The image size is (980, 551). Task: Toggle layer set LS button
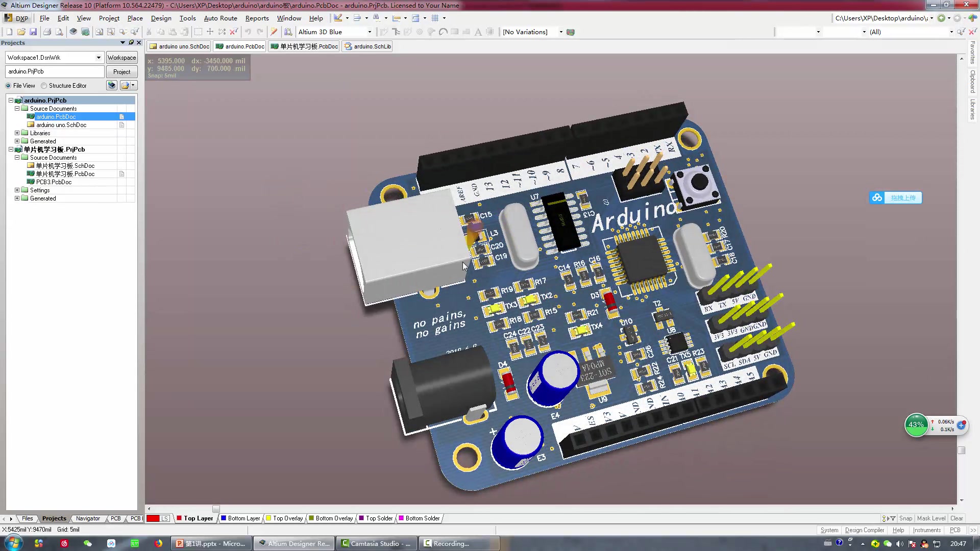coord(164,518)
